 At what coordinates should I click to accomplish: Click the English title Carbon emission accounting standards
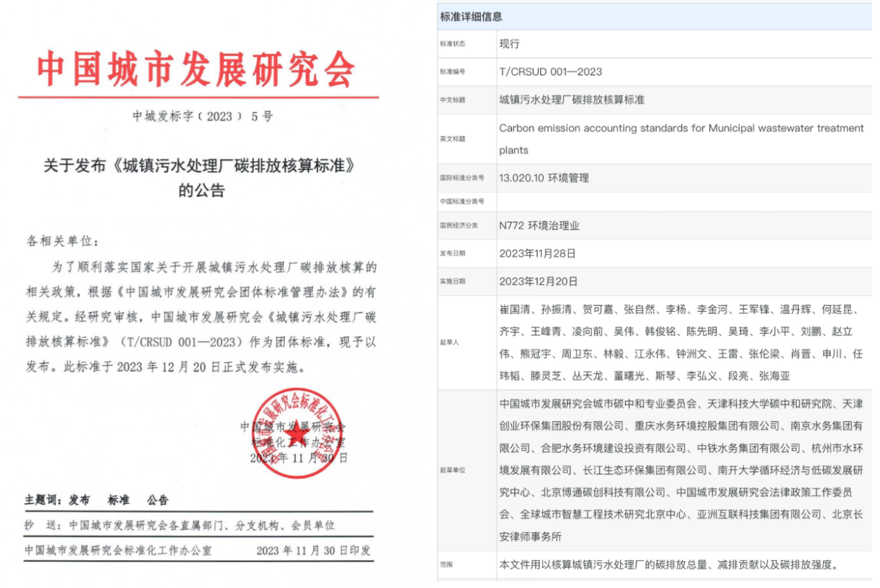[x=681, y=128]
